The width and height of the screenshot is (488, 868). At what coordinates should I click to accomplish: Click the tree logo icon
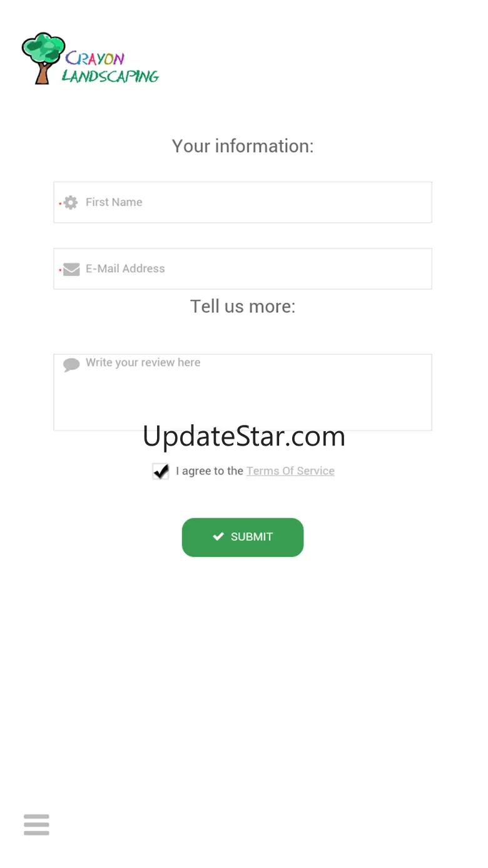coord(43,58)
